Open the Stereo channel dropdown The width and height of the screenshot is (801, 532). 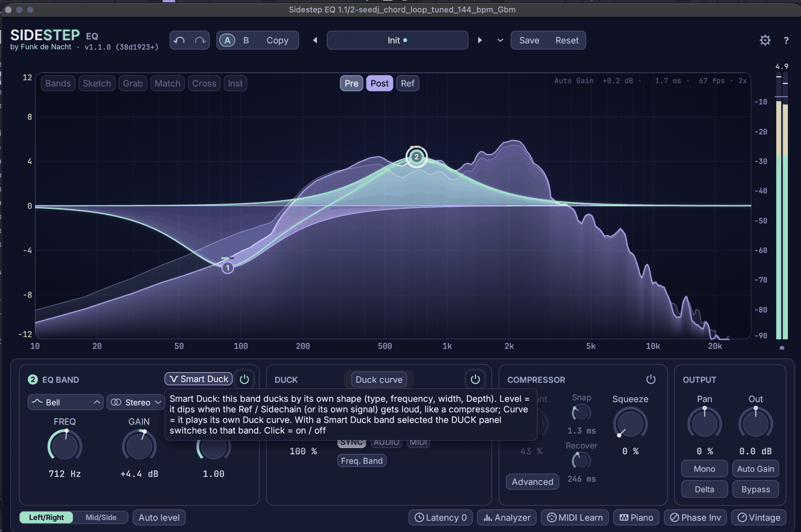click(x=136, y=402)
